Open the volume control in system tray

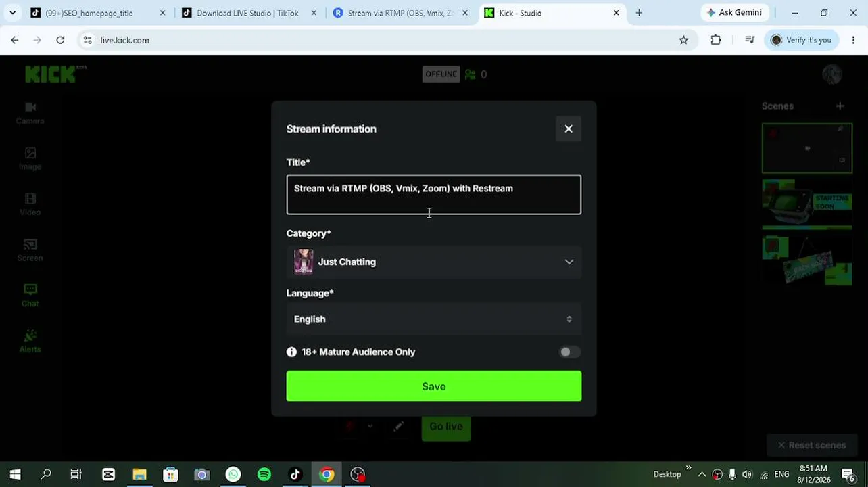click(747, 474)
